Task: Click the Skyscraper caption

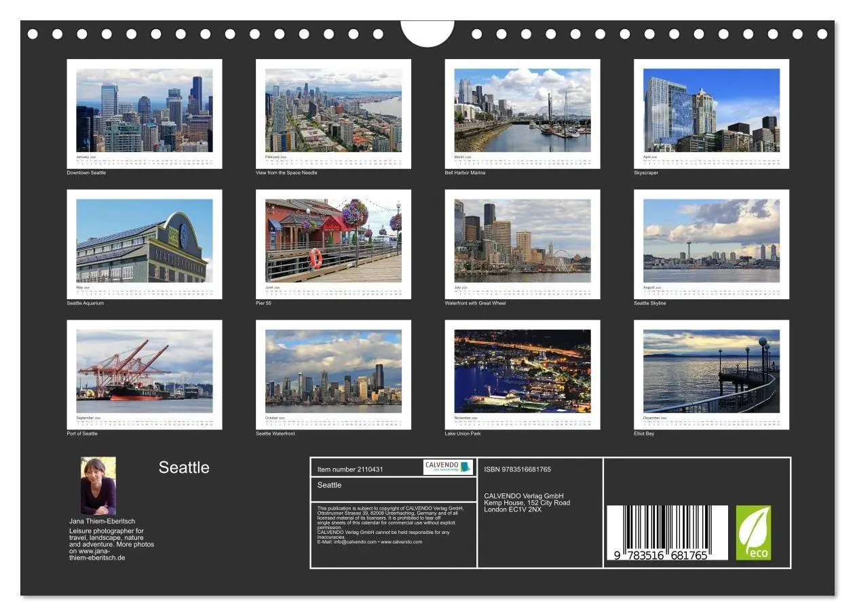Action: click(646, 173)
